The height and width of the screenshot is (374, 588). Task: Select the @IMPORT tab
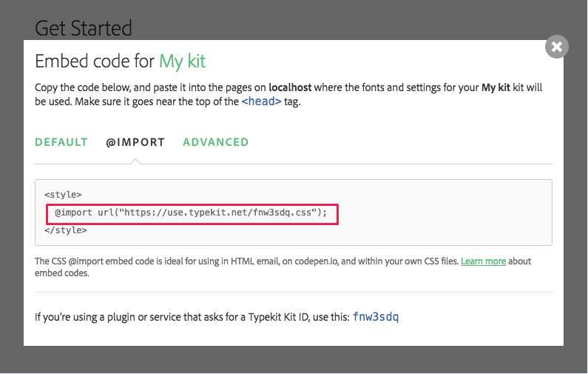135,142
